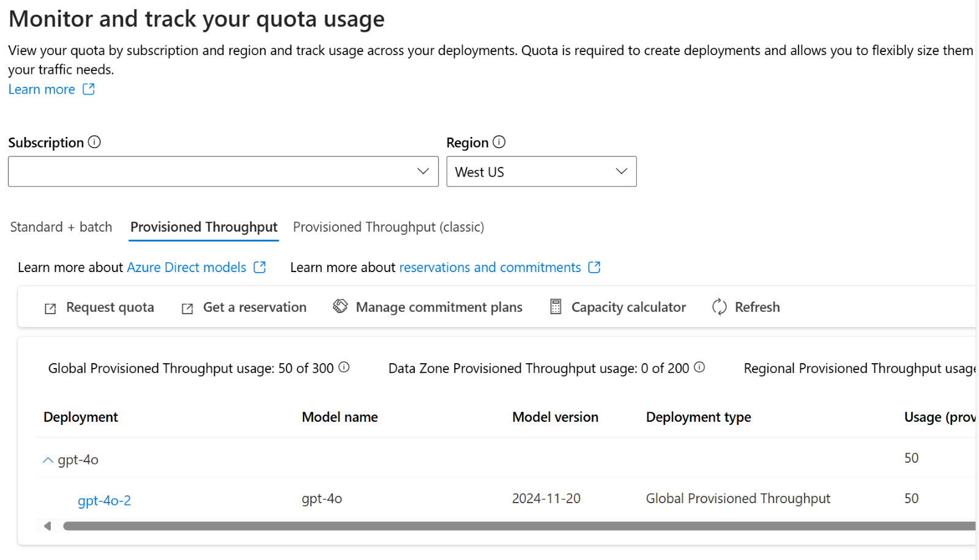Click Global Provisioned Throughput usage info icon
Viewport: 979px width, 560px height.
pos(344,367)
